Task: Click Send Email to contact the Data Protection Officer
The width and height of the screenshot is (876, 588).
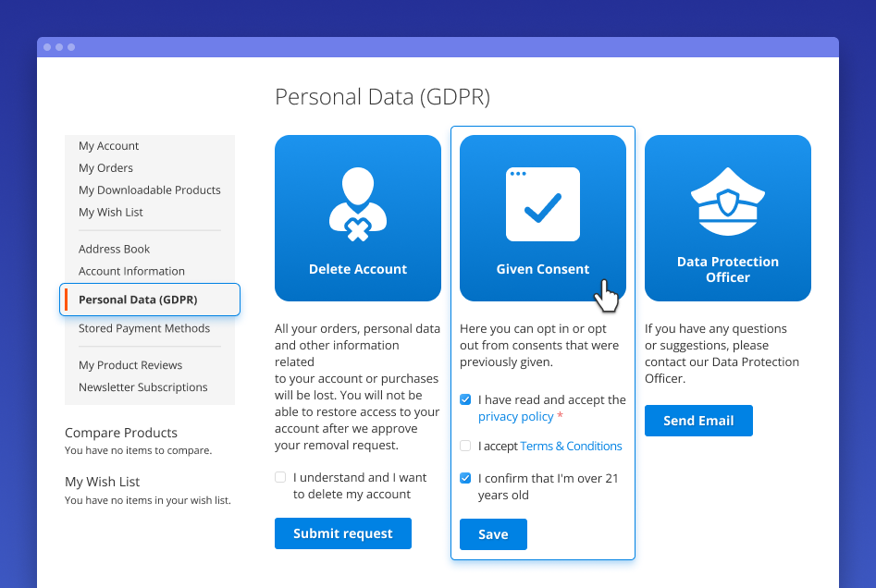Action: click(x=698, y=421)
